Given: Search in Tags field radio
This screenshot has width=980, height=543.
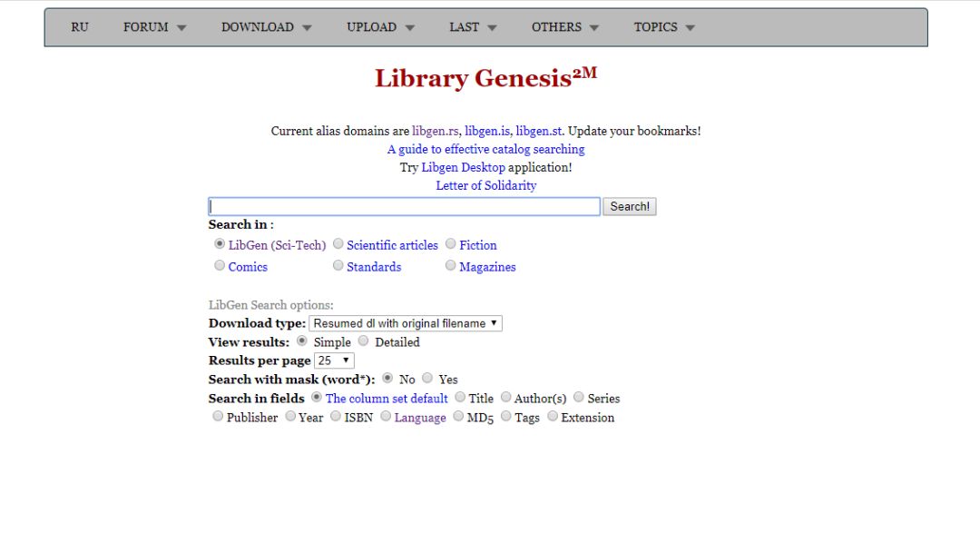Looking at the screenshot, I should (x=506, y=416).
